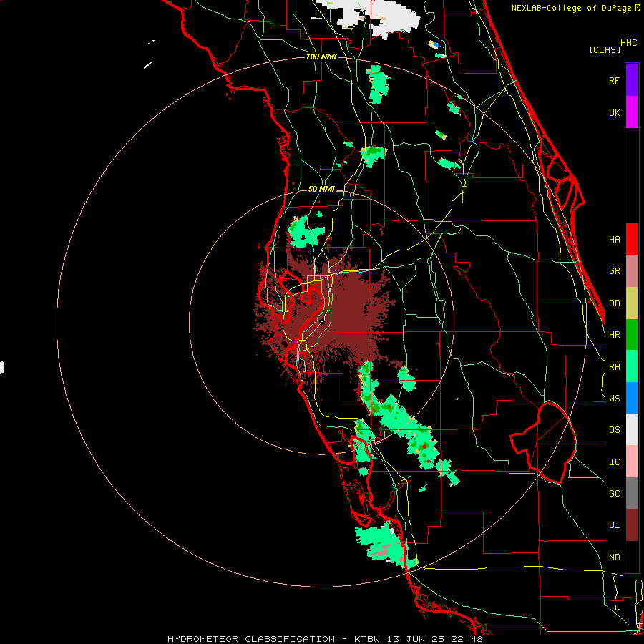Click the RA legend label

(x=614, y=367)
